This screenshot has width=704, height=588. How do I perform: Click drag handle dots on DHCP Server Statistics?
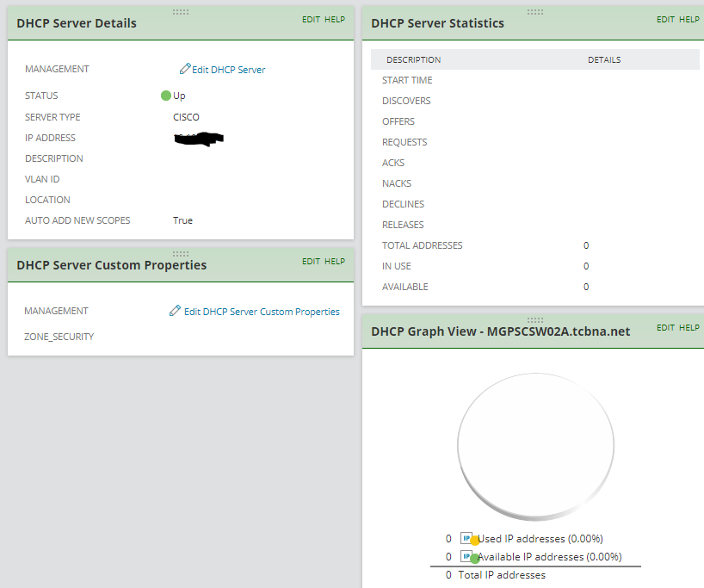pos(535,12)
